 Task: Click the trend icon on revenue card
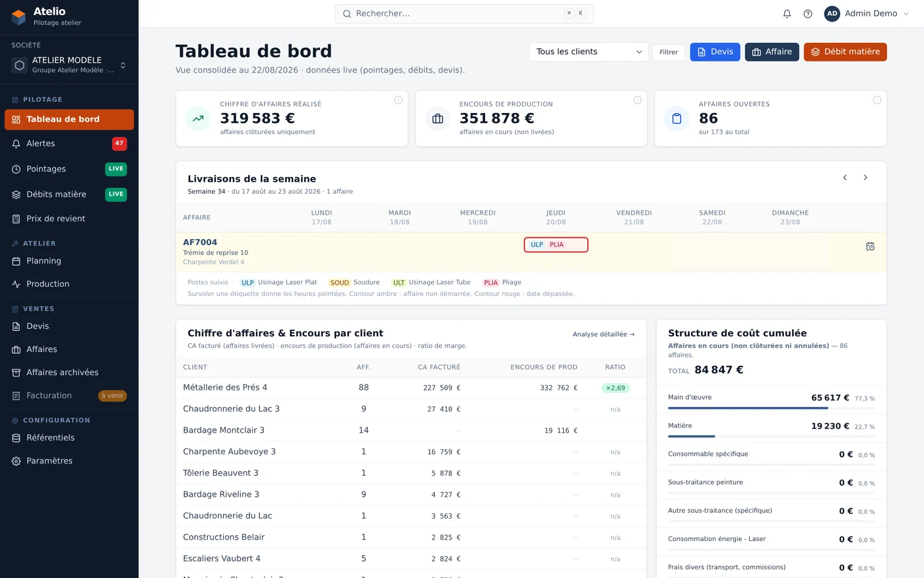tap(198, 119)
